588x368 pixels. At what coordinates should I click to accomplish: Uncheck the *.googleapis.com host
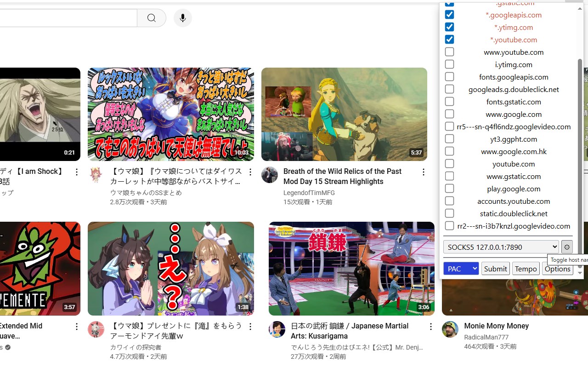point(449,15)
